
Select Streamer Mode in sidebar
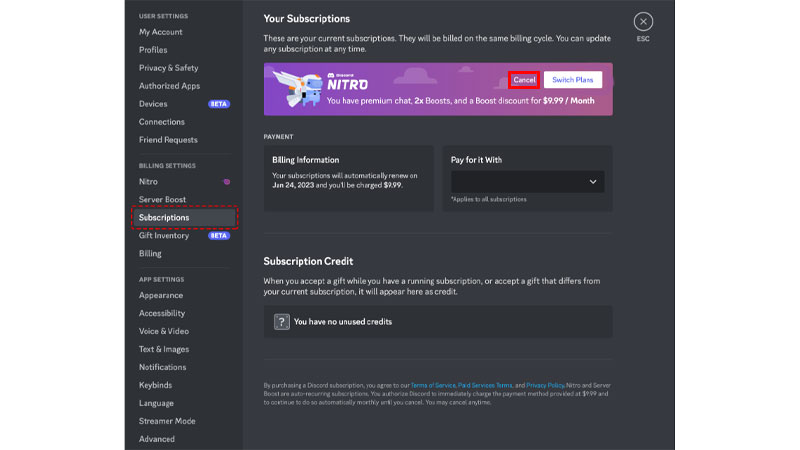[x=167, y=421]
